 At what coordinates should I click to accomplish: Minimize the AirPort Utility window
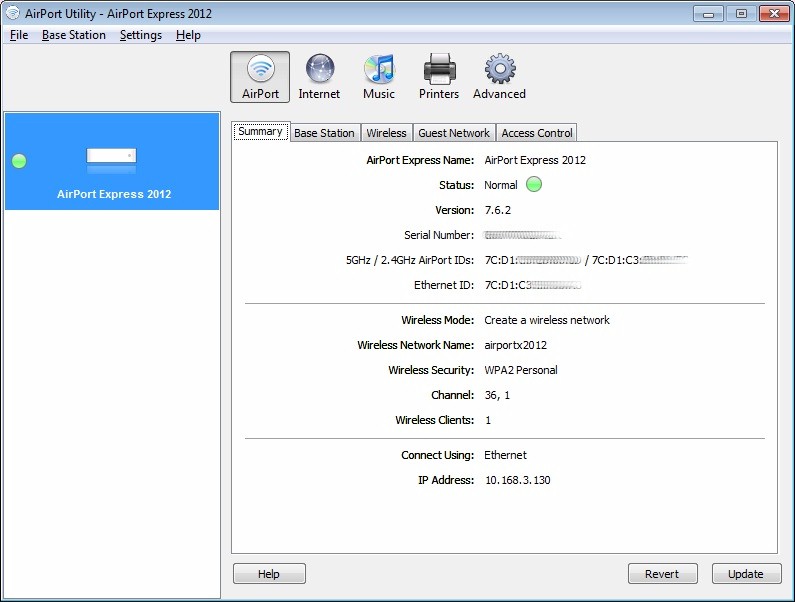pos(708,14)
